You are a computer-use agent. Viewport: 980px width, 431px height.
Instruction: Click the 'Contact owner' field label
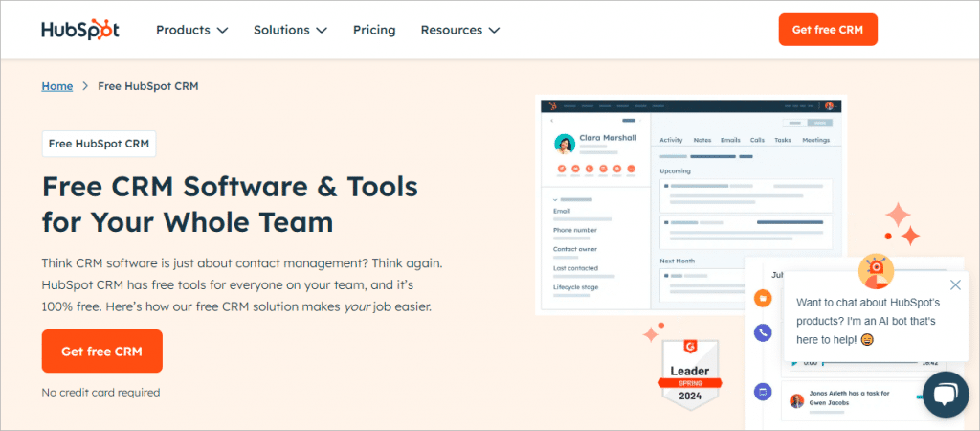pos(575,249)
